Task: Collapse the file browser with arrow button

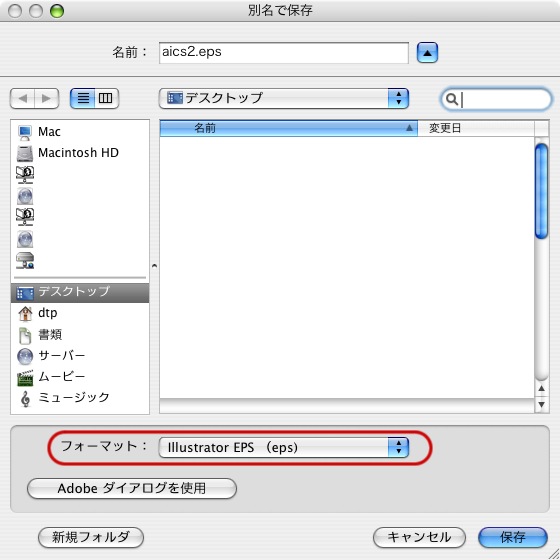Action: 427,53
